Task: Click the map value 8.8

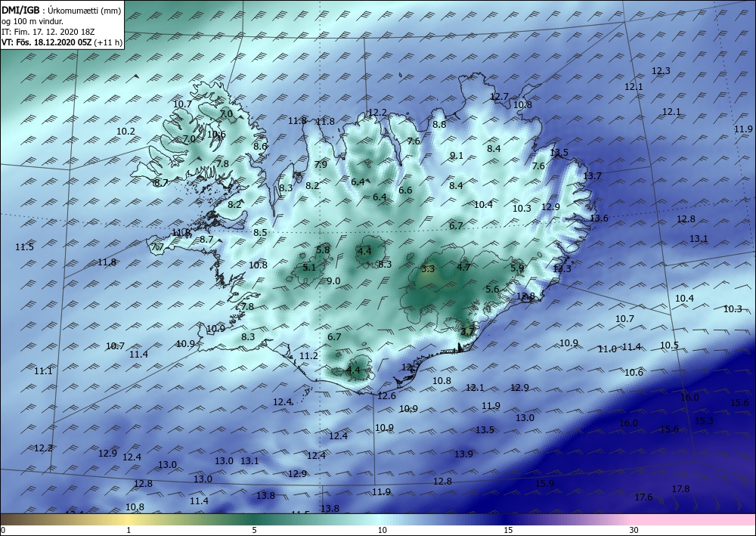Action: (x=439, y=124)
